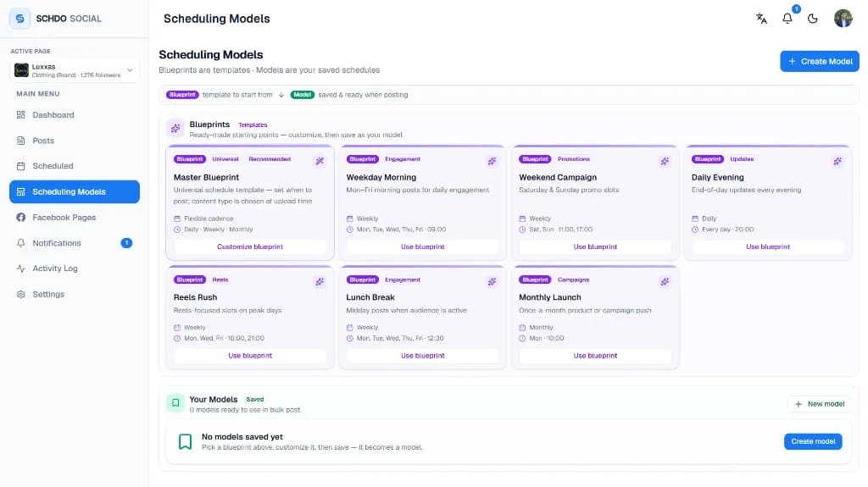Image resolution: width=868 pixels, height=487 pixels.
Task: Open Settings in the sidebar
Action: point(75,295)
